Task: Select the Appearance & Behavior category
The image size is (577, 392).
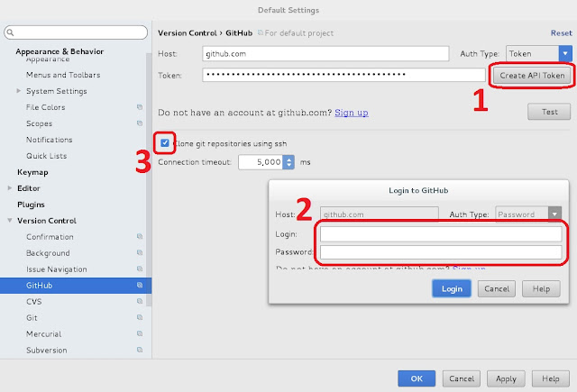Action: [x=60, y=51]
